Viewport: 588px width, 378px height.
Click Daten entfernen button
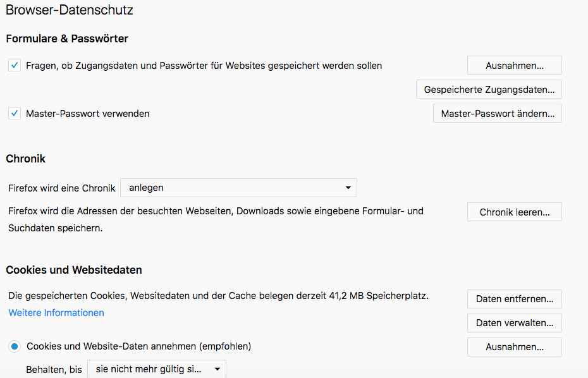pos(514,299)
